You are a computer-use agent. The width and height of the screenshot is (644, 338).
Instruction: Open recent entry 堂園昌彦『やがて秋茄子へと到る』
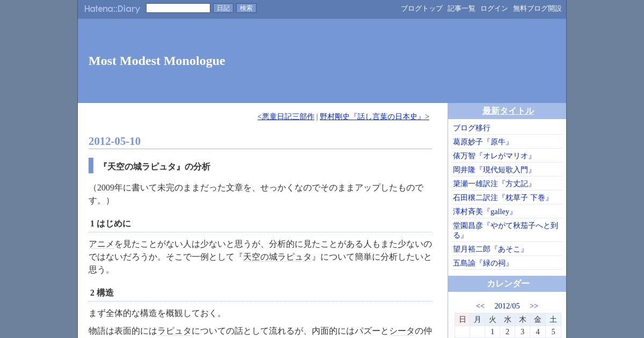tap(506, 230)
